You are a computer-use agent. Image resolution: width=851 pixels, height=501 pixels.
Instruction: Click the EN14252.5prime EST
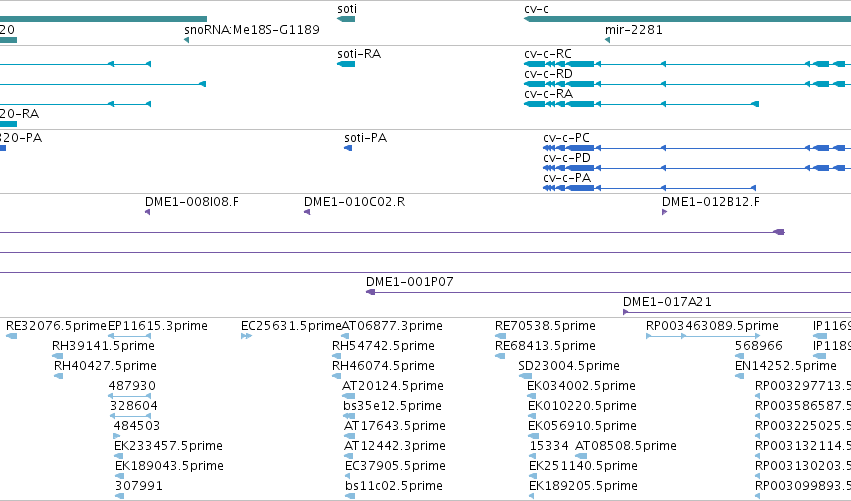pos(739,377)
